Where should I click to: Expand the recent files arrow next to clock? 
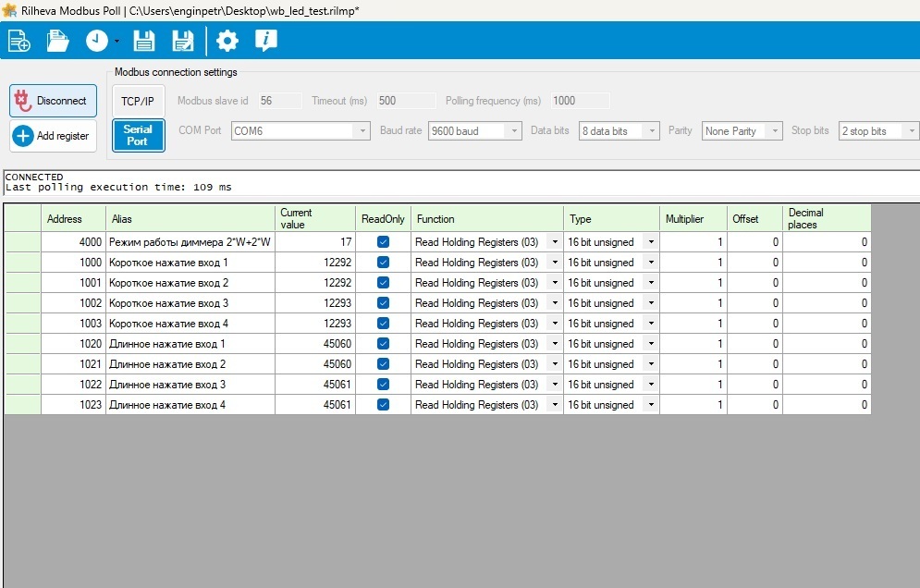click(117, 42)
